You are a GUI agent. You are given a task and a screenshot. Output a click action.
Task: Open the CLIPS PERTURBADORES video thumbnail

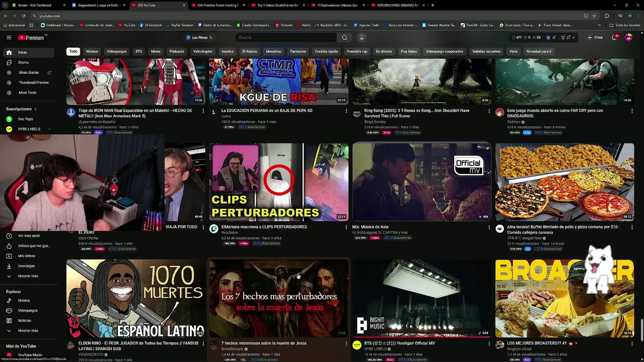279,182
